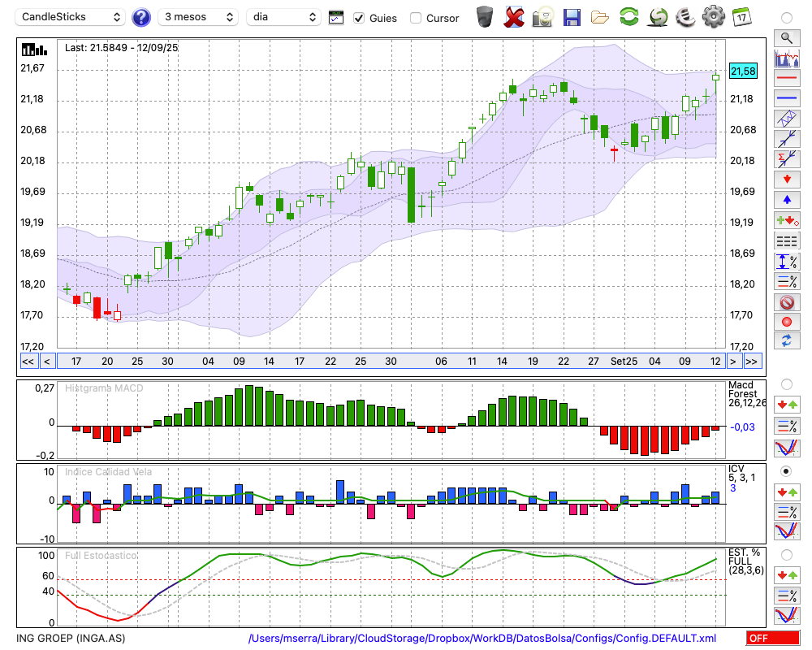The width and height of the screenshot is (812, 650).
Task: Take a chart snapshot with camera icon
Action: pos(542,17)
